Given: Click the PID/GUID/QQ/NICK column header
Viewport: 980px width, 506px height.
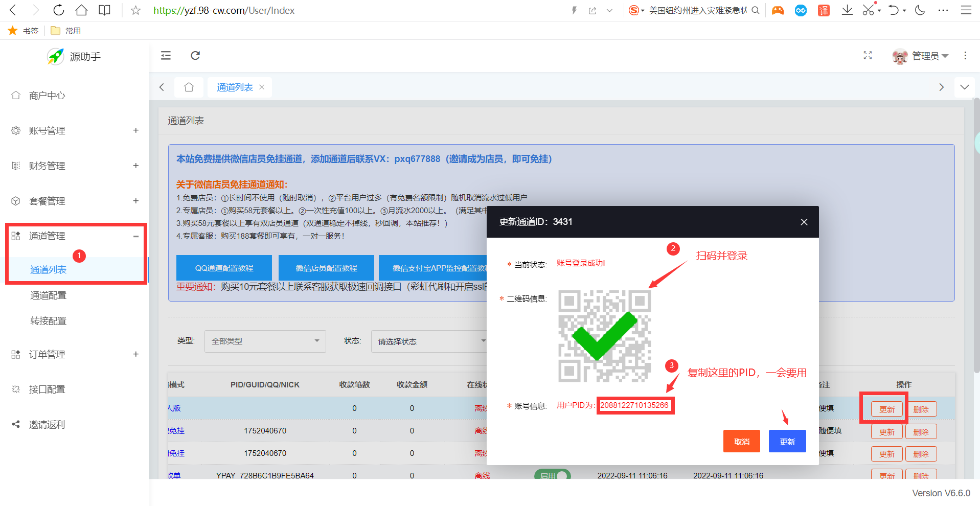Looking at the screenshot, I should (265, 385).
